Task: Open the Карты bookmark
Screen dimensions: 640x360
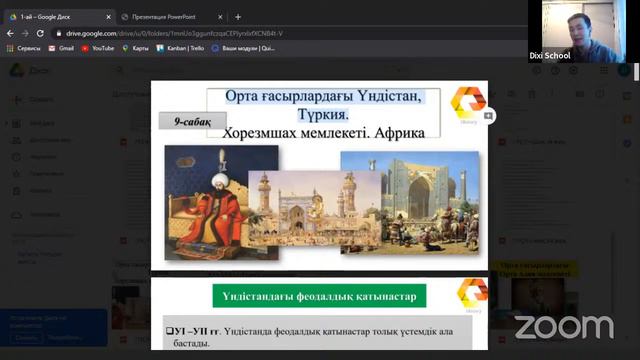Action: click(135, 48)
